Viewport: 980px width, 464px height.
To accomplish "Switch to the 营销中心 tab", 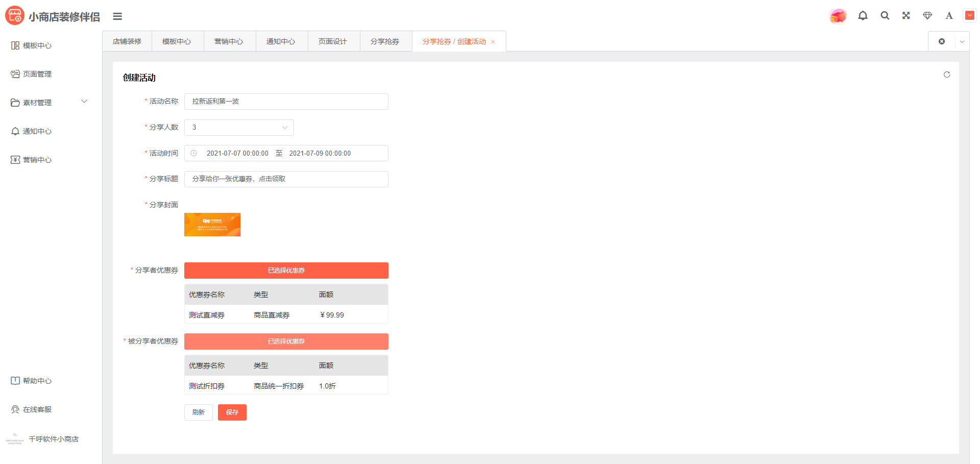I will pyautogui.click(x=229, y=41).
